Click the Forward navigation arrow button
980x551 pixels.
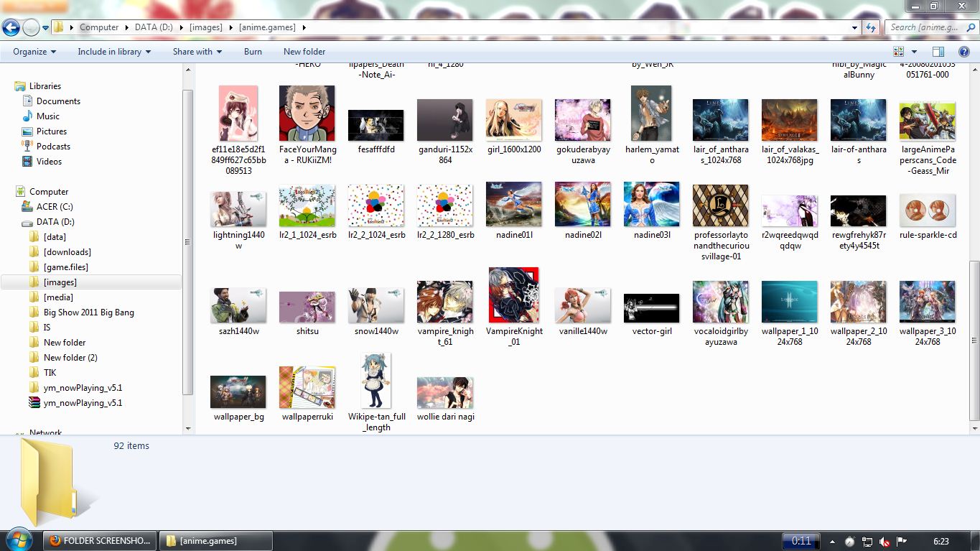[31, 28]
